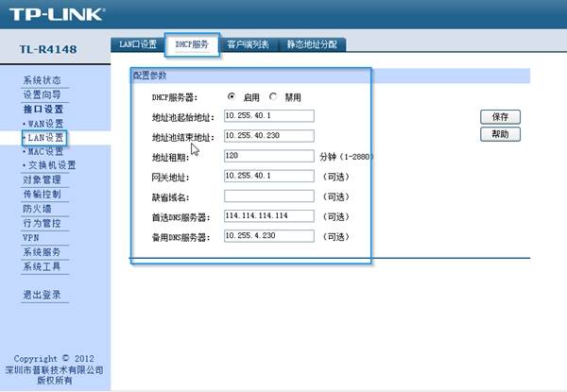Click the 备用DNS服务器 input field
Viewport: 567px width, 392px height.
click(269, 236)
